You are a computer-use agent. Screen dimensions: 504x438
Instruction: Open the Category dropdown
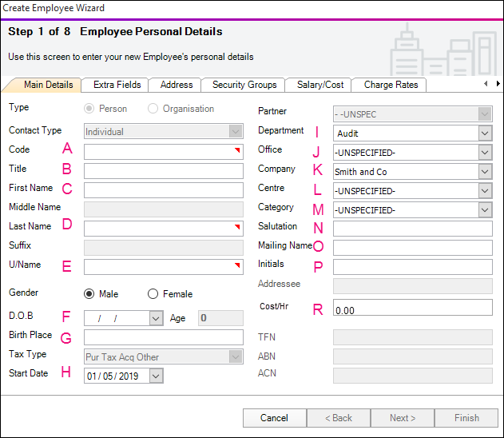[x=484, y=210]
